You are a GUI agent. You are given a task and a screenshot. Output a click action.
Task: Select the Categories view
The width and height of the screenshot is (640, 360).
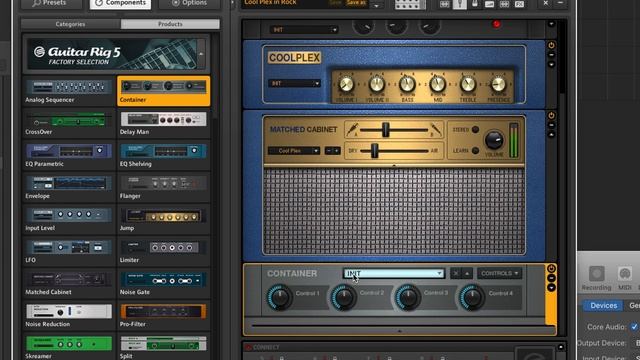click(70, 24)
